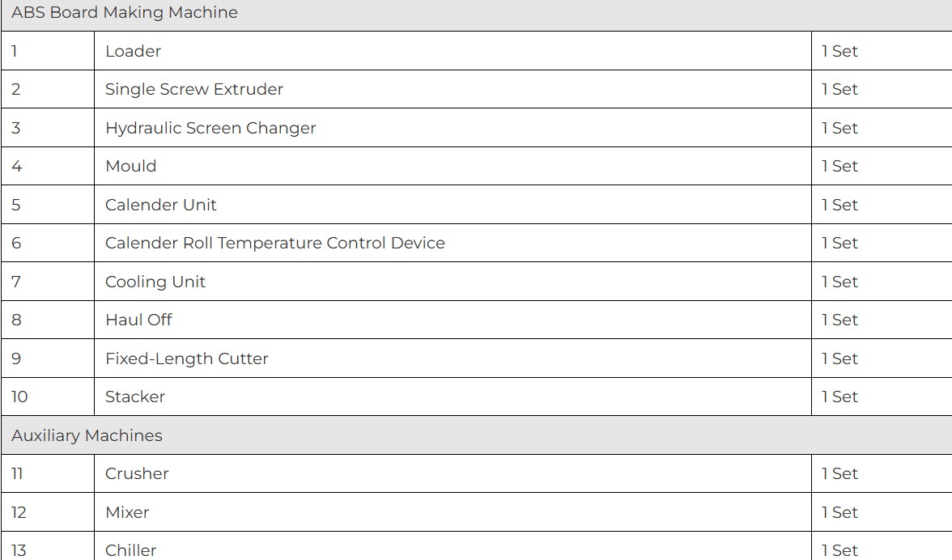This screenshot has width=952, height=560.
Task: Click the '1 Set' quantity beside Mould
Action: coord(839,166)
